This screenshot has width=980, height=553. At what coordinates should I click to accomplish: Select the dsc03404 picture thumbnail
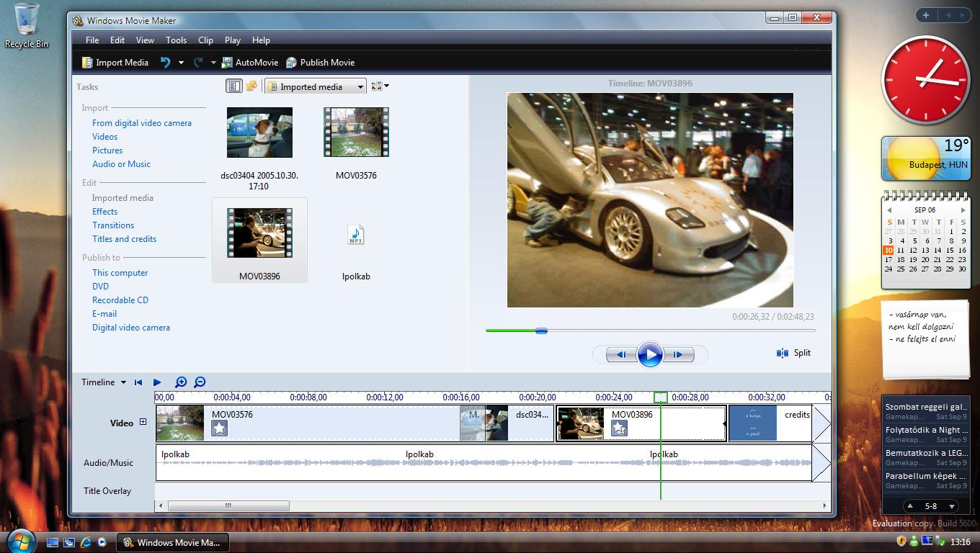point(259,132)
